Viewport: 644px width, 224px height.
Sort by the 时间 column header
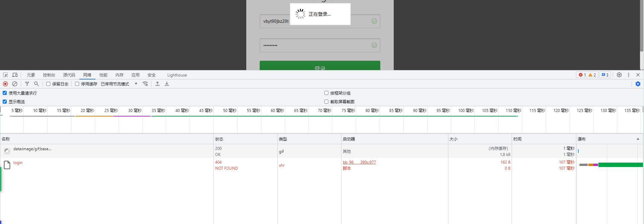pos(544,139)
